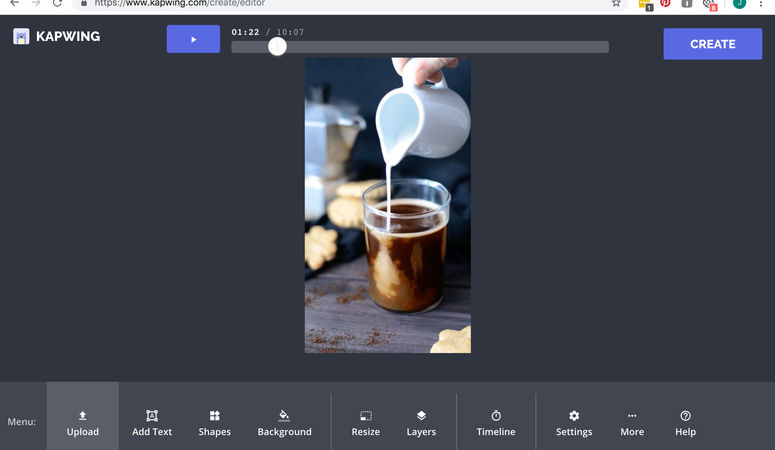Open the More options menu

tap(632, 423)
